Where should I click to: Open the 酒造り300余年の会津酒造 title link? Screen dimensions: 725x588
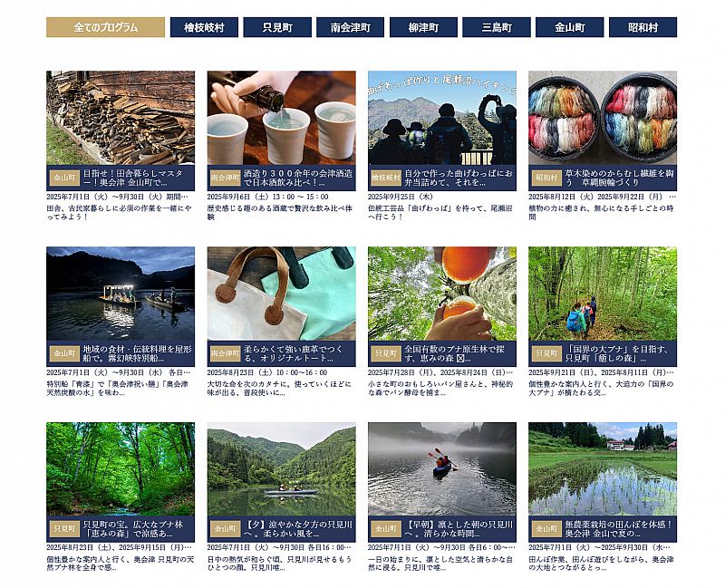coord(298,178)
